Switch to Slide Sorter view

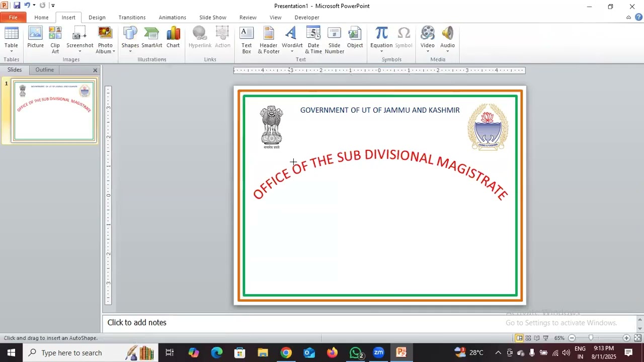[528, 338]
